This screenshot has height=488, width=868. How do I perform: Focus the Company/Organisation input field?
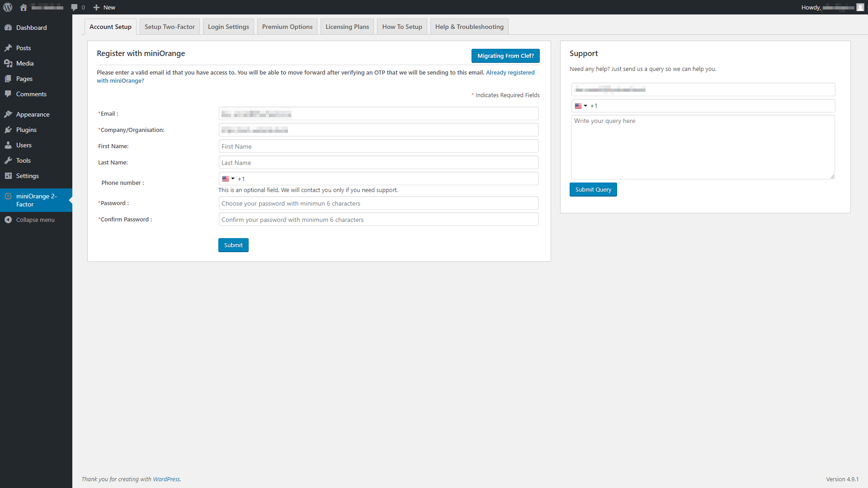[x=378, y=130]
